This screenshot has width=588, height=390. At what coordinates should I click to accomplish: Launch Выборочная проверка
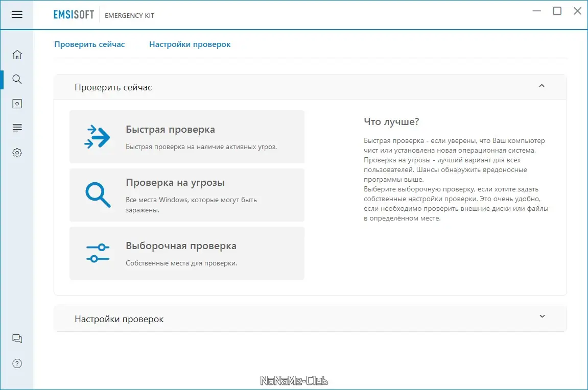(x=186, y=253)
